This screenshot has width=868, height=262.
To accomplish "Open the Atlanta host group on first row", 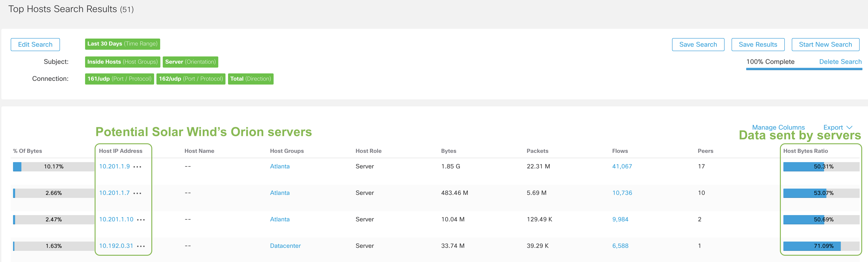I will tap(280, 166).
